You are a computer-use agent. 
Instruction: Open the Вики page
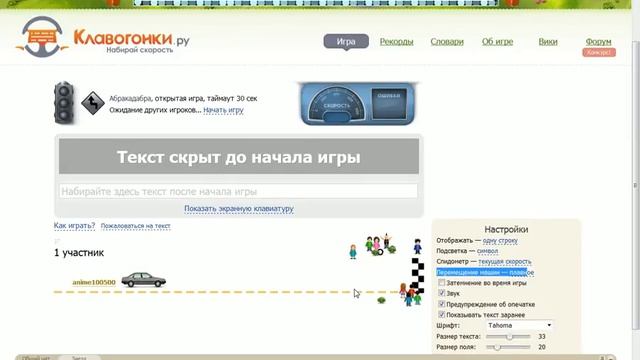pyautogui.click(x=548, y=42)
